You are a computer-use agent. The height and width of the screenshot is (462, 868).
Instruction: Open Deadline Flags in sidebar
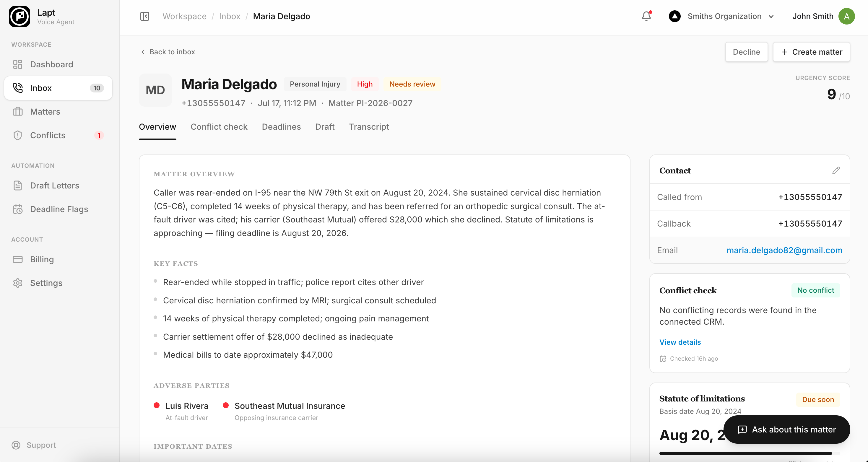[x=58, y=209]
